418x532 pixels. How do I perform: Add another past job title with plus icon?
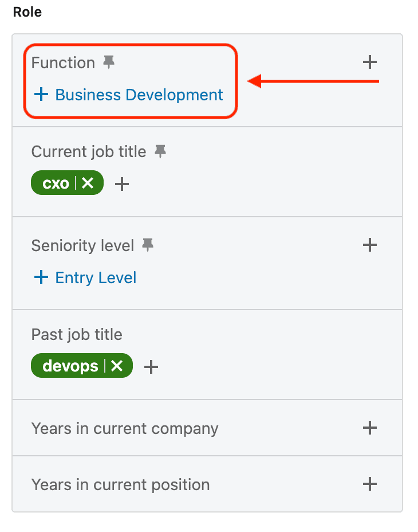(151, 366)
